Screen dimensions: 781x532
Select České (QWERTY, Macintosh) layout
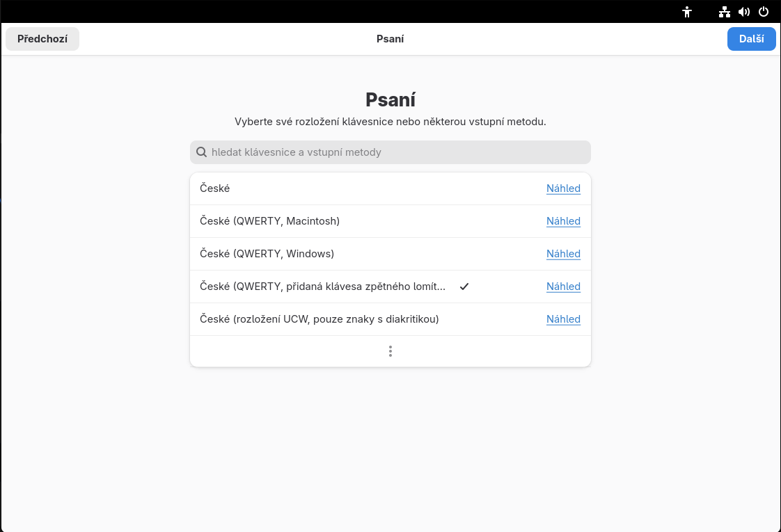[390, 221]
